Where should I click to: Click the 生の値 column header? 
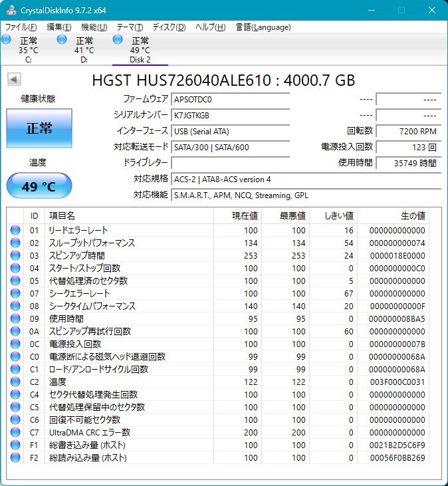click(x=393, y=215)
